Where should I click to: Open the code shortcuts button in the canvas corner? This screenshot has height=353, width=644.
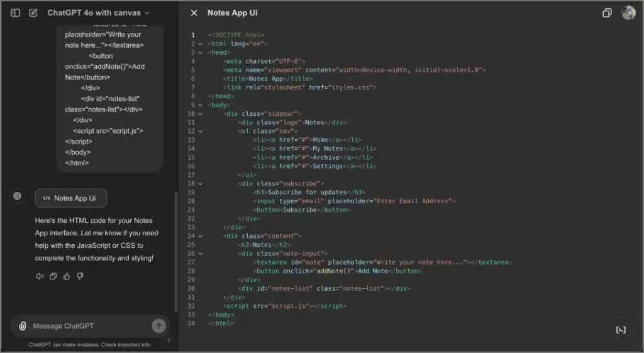click(621, 330)
